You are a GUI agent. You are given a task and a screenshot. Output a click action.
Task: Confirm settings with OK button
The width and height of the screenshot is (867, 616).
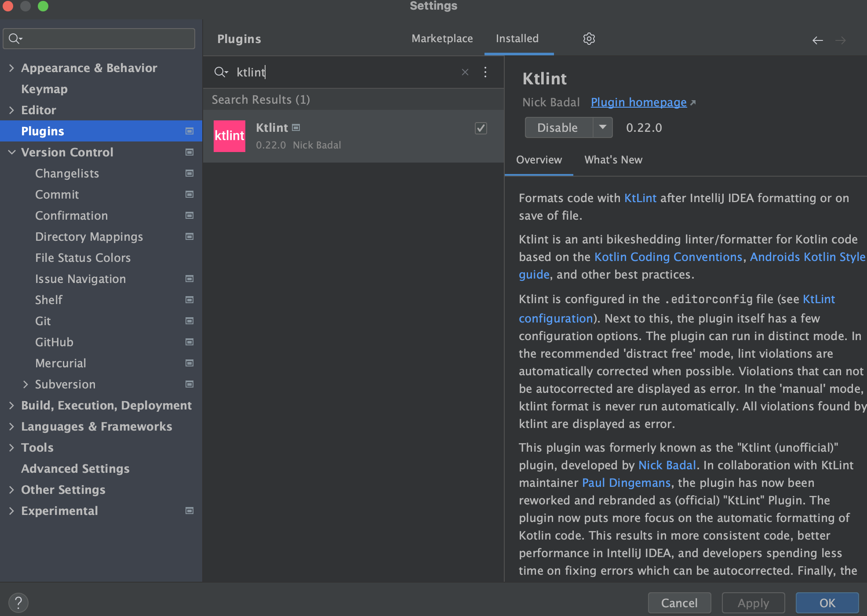[827, 603]
